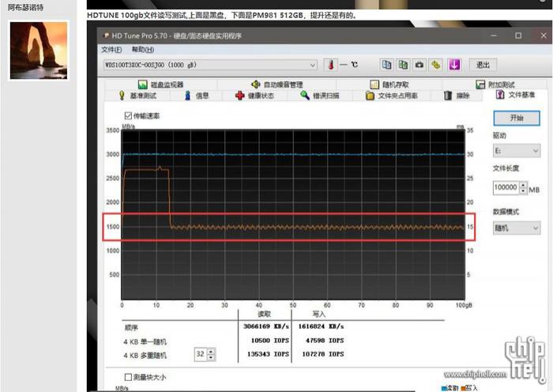Image resolution: width=553 pixels, height=392 pixels.
Task: Click the queue depth 32 input field
Action: coord(201,354)
